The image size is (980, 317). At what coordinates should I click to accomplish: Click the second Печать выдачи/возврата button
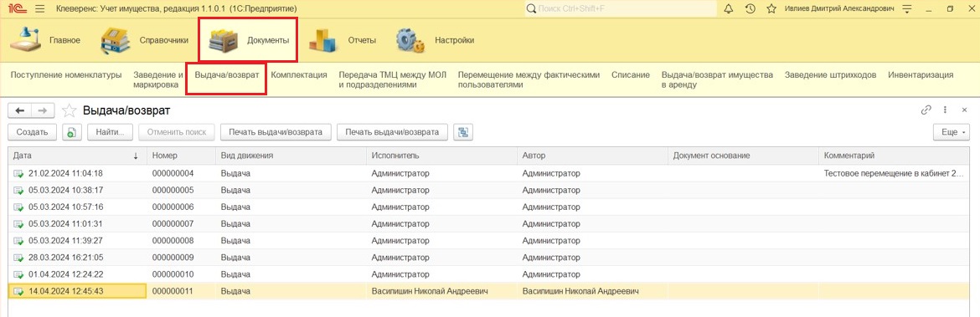tap(392, 132)
